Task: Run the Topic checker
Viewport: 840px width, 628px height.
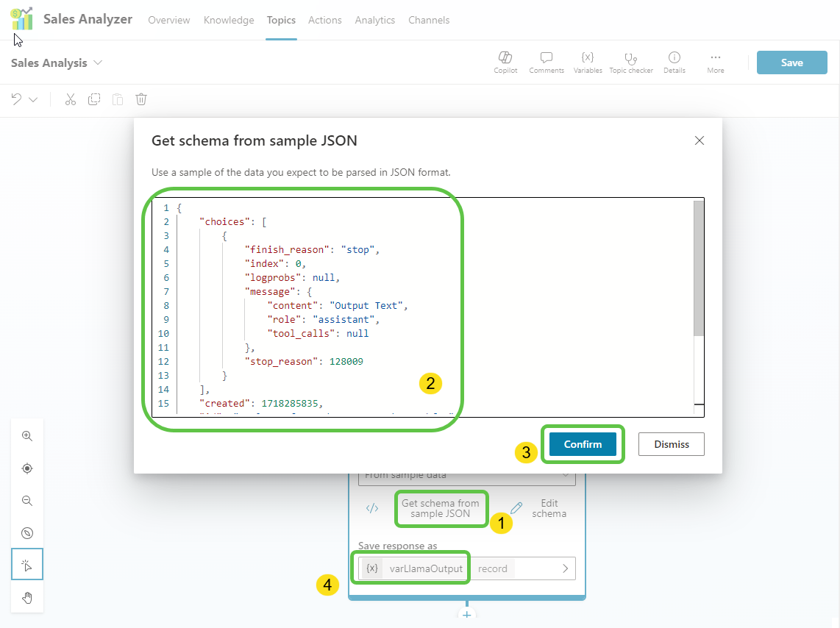Action: click(x=630, y=58)
